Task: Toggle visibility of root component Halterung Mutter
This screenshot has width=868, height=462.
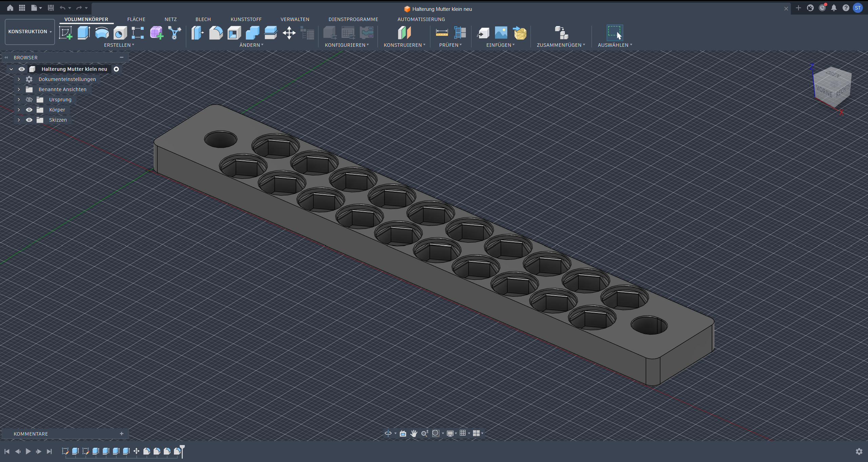Action: (22, 69)
